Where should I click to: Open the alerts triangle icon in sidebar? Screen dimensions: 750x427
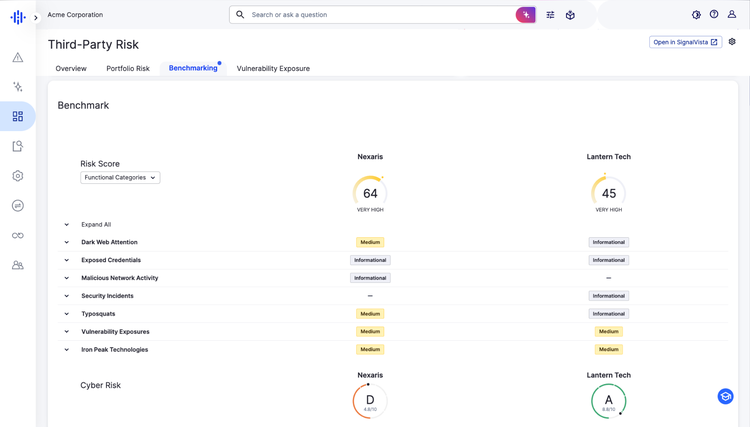point(18,57)
